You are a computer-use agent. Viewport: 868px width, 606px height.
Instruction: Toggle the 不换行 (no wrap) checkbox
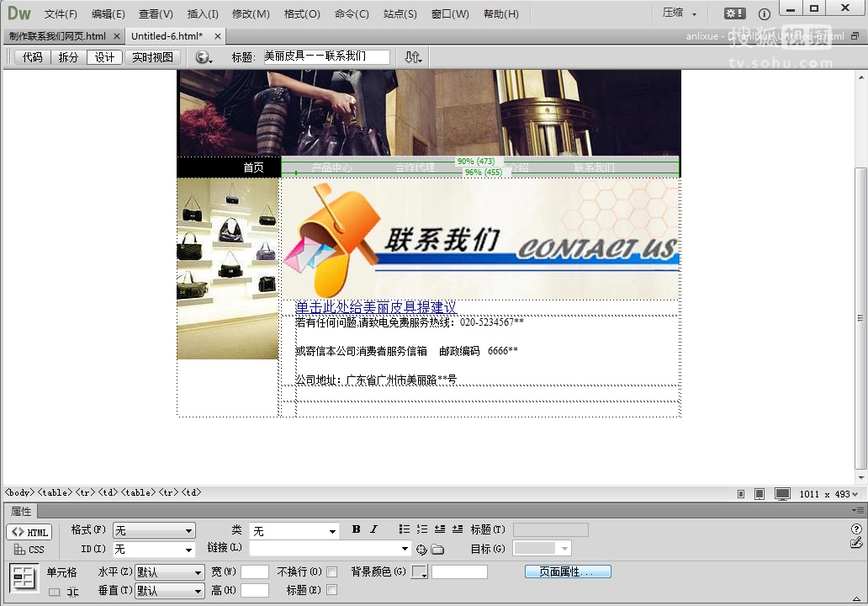pyautogui.click(x=331, y=571)
